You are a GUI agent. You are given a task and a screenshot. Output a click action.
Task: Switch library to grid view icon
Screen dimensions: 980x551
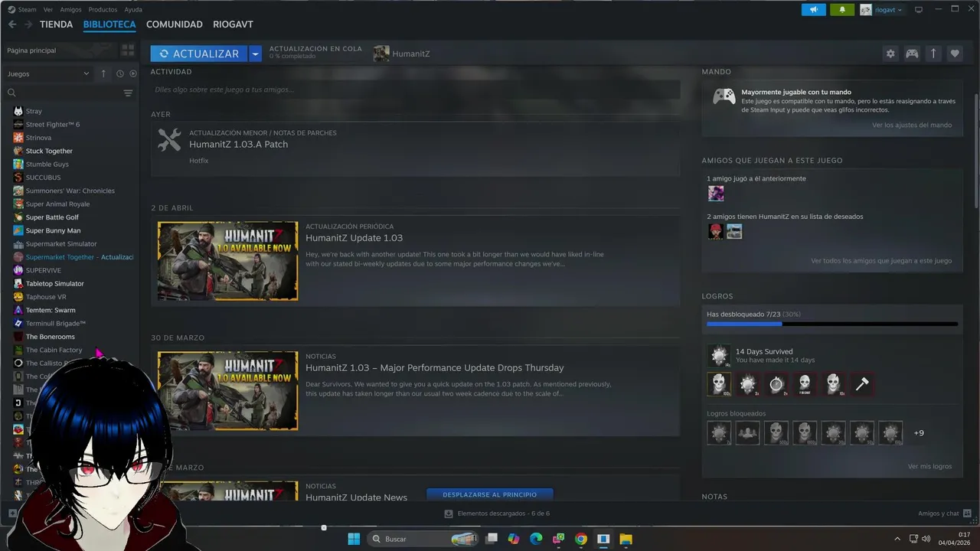pyautogui.click(x=128, y=50)
